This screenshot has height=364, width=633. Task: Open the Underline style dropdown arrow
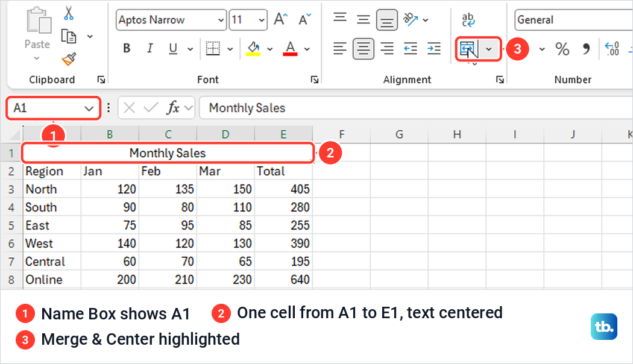190,49
